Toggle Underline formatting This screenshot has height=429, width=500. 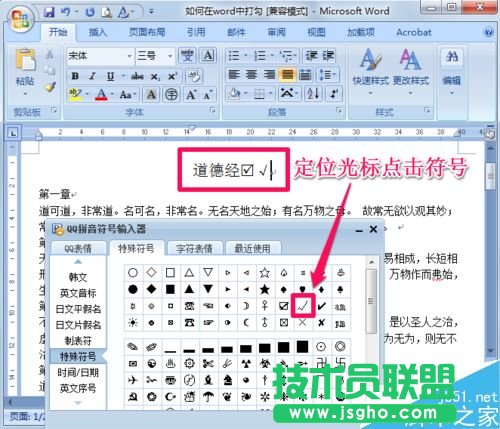(x=110, y=76)
